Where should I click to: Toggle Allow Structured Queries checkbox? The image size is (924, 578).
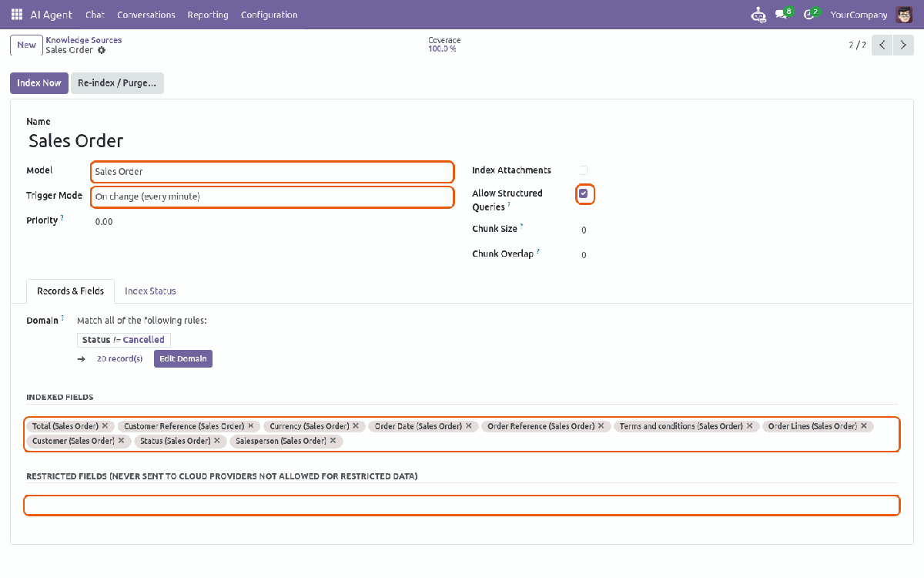click(x=583, y=193)
